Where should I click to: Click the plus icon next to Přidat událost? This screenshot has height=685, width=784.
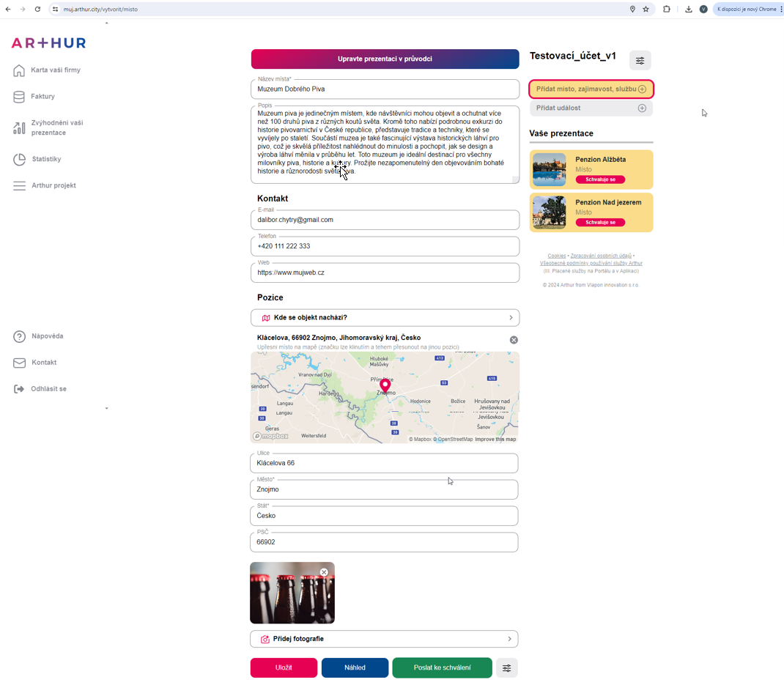(642, 108)
